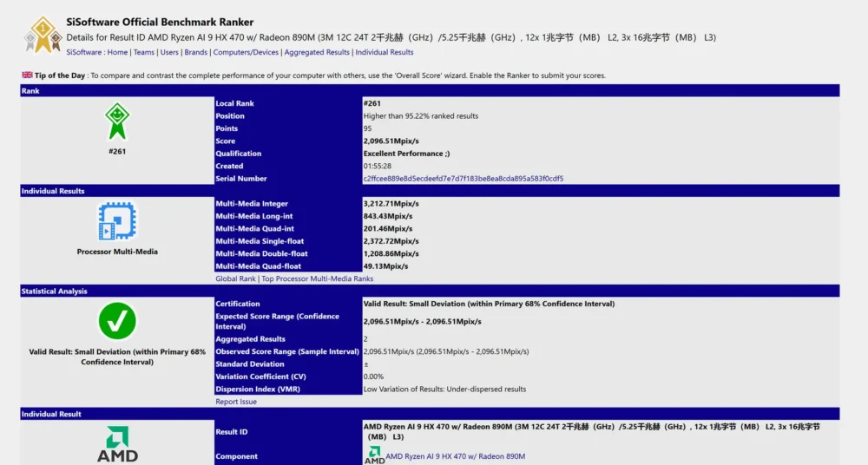Click the Certification value text
This screenshot has width=868, height=465.
(489, 304)
